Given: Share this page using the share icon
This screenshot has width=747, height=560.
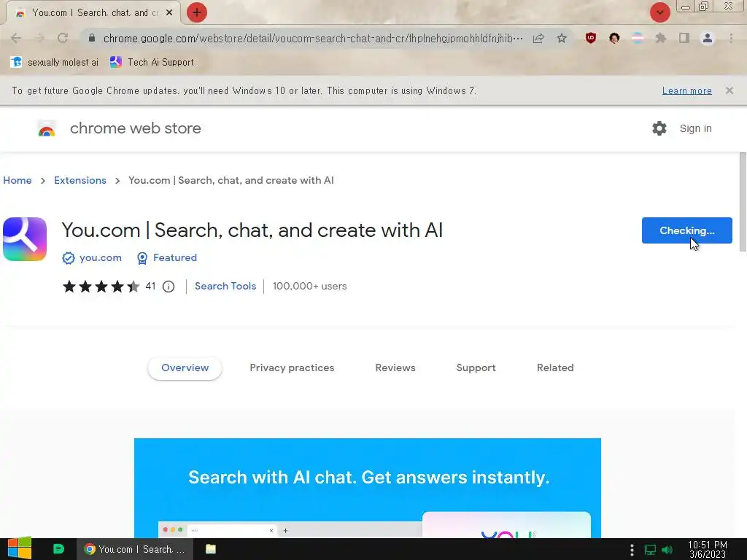Looking at the screenshot, I should point(538,38).
